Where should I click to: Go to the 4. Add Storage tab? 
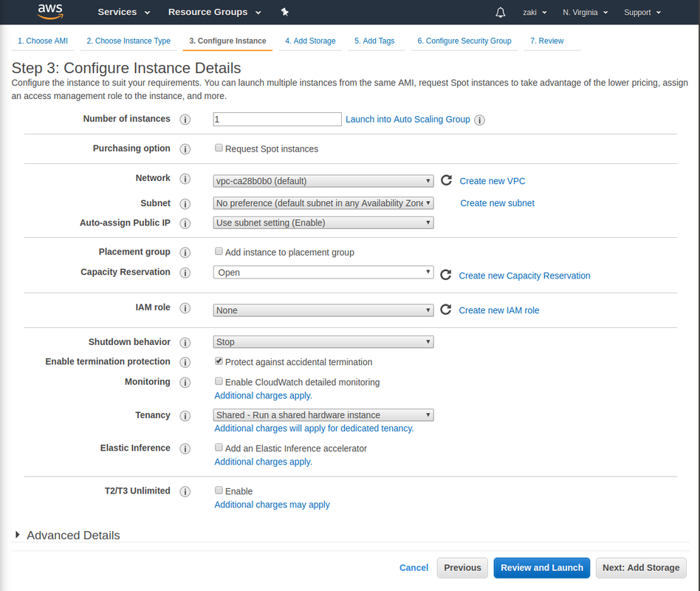[x=310, y=41]
